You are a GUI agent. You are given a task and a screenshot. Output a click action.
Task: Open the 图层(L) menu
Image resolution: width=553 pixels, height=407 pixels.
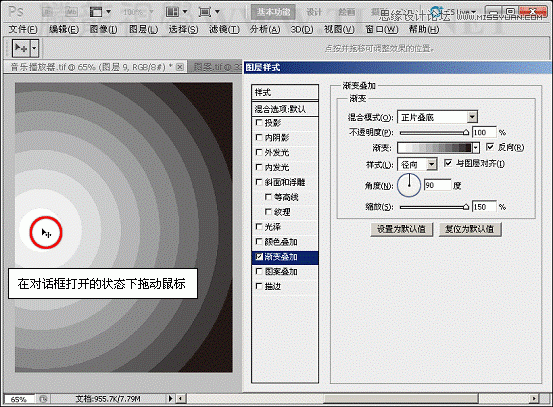pos(144,29)
